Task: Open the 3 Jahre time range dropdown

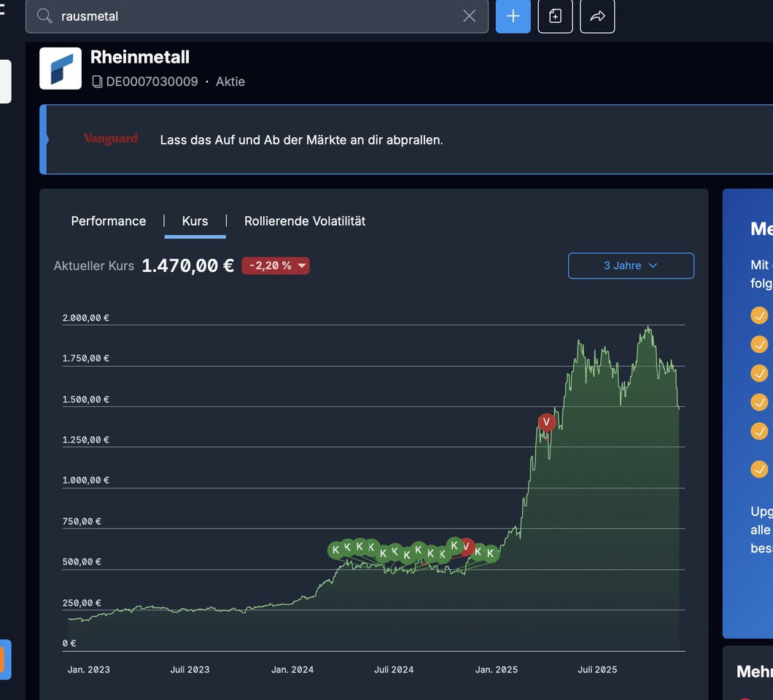Action: tap(631, 265)
